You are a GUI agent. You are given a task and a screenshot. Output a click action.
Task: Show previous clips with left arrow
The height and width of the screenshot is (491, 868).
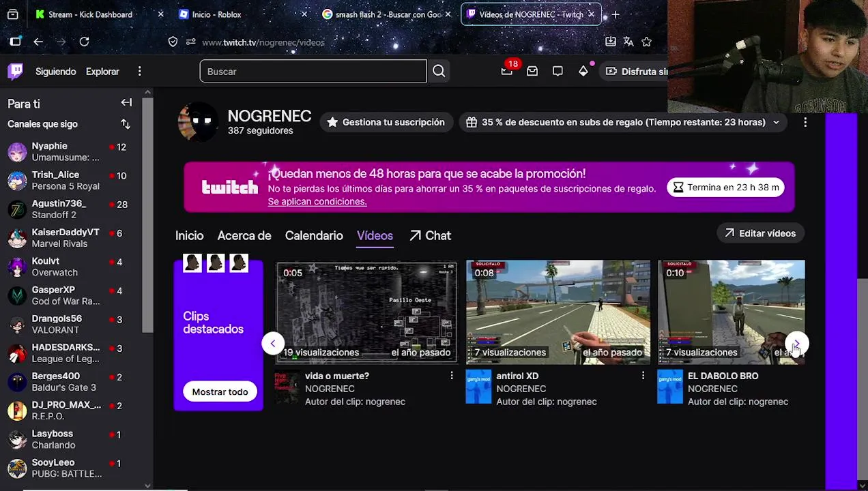pyautogui.click(x=273, y=344)
